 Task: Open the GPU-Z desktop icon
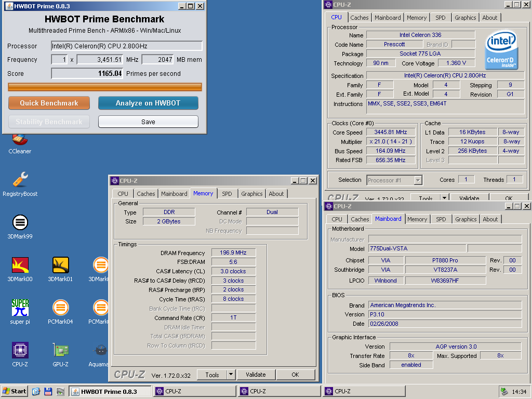(x=60, y=354)
